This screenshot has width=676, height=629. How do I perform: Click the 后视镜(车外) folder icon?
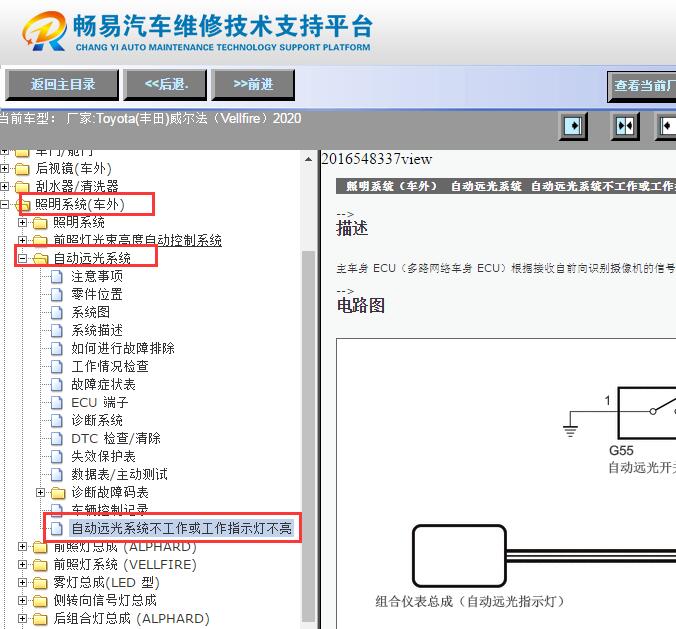coord(22,169)
